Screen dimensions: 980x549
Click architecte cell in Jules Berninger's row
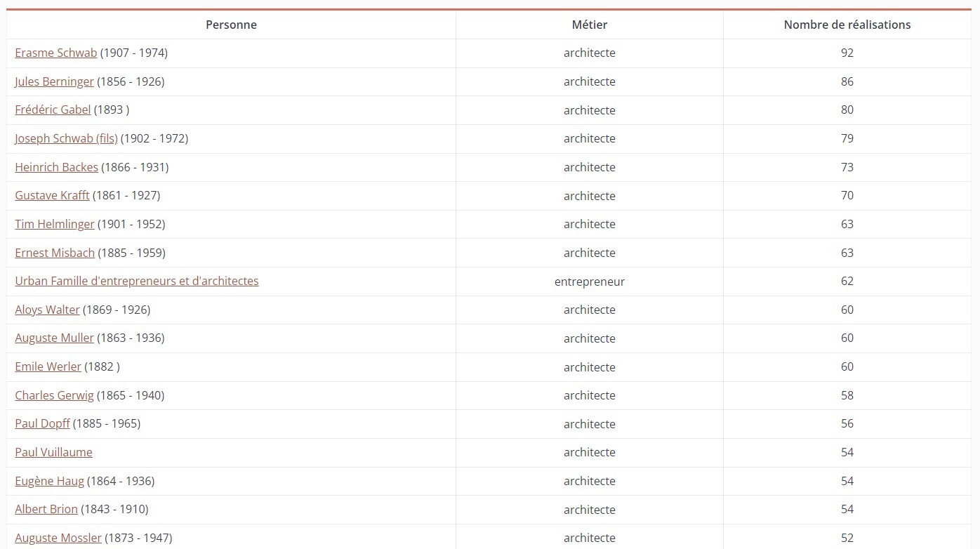590,81
